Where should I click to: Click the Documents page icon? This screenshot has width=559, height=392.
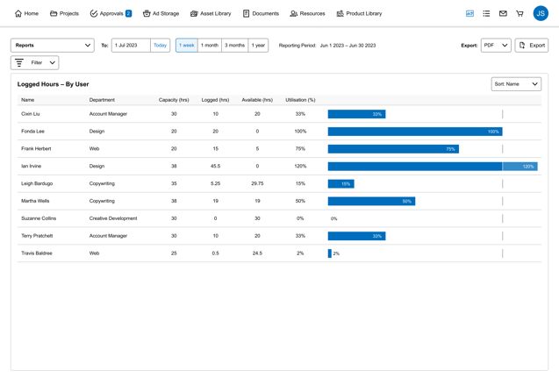pos(246,13)
